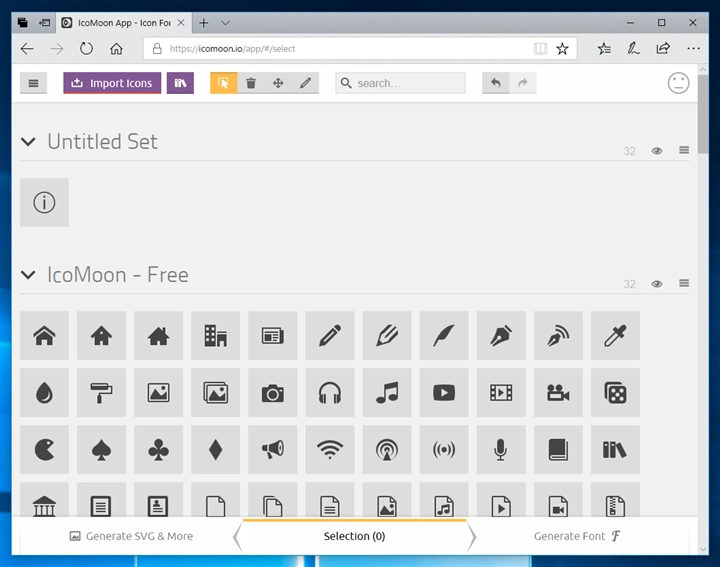Select the eyedropper icon

tap(615, 336)
